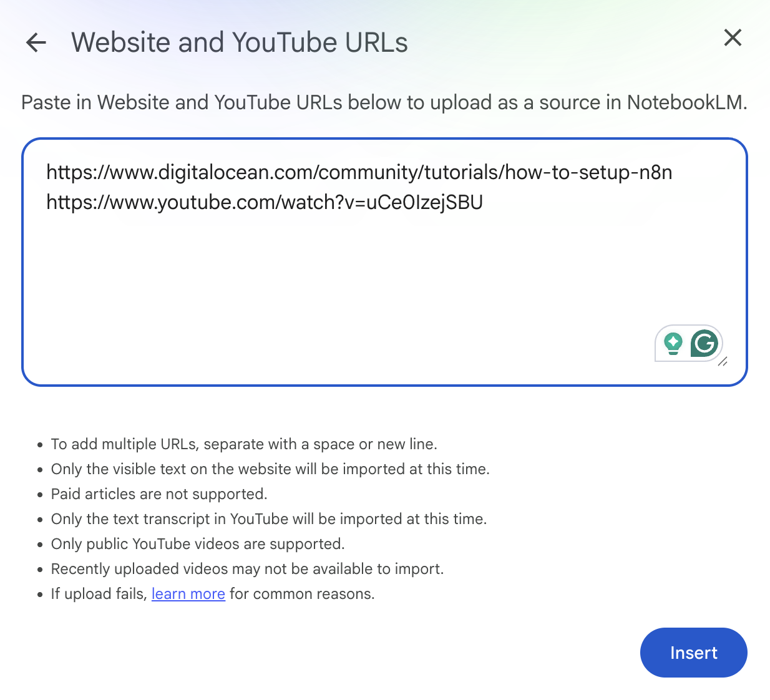This screenshot has width=770, height=700.
Task: Click the "Recently uploaded videos" bullet line
Action: coord(247,569)
